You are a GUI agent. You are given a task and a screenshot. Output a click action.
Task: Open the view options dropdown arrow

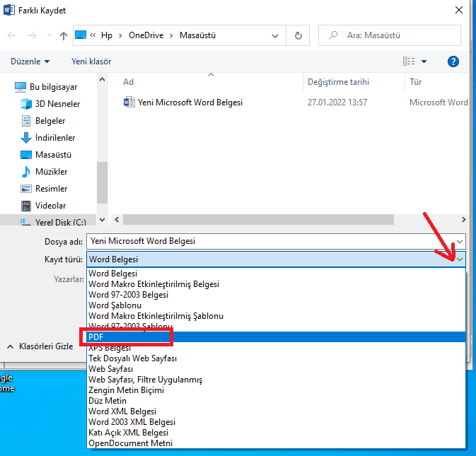click(424, 62)
